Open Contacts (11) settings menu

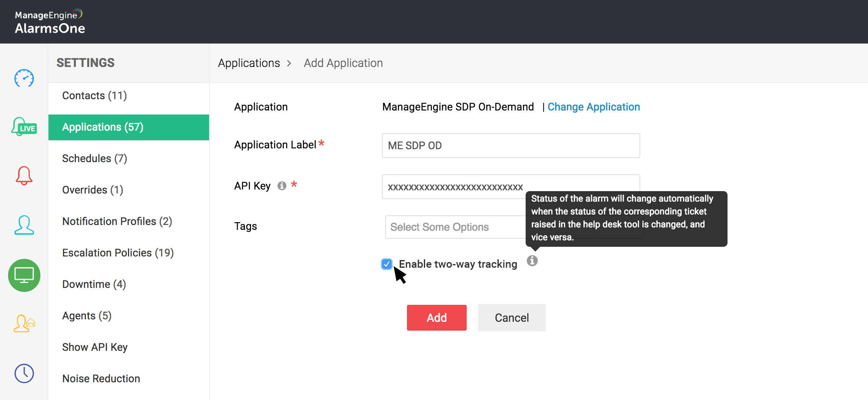tap(129, 96)
